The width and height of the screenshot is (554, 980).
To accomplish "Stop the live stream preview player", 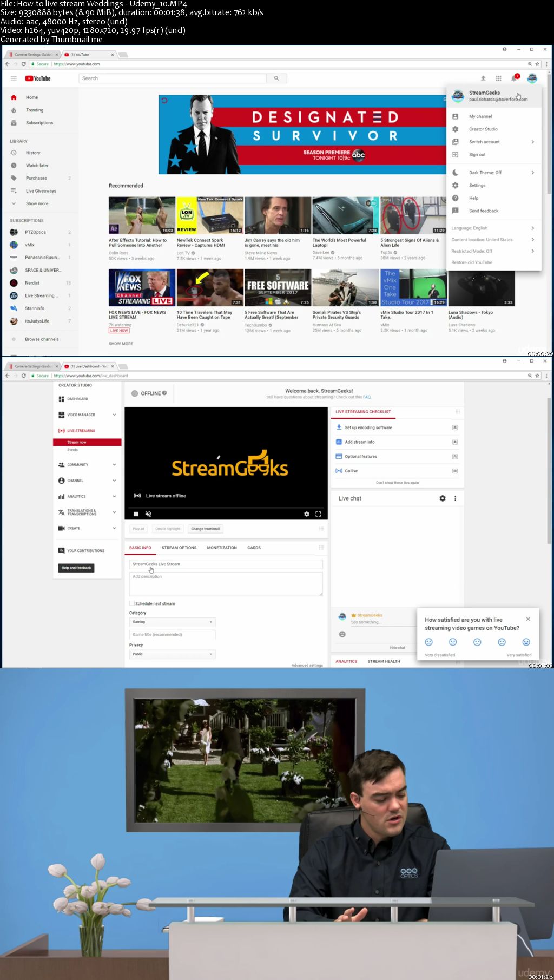I will coord(136,514).
